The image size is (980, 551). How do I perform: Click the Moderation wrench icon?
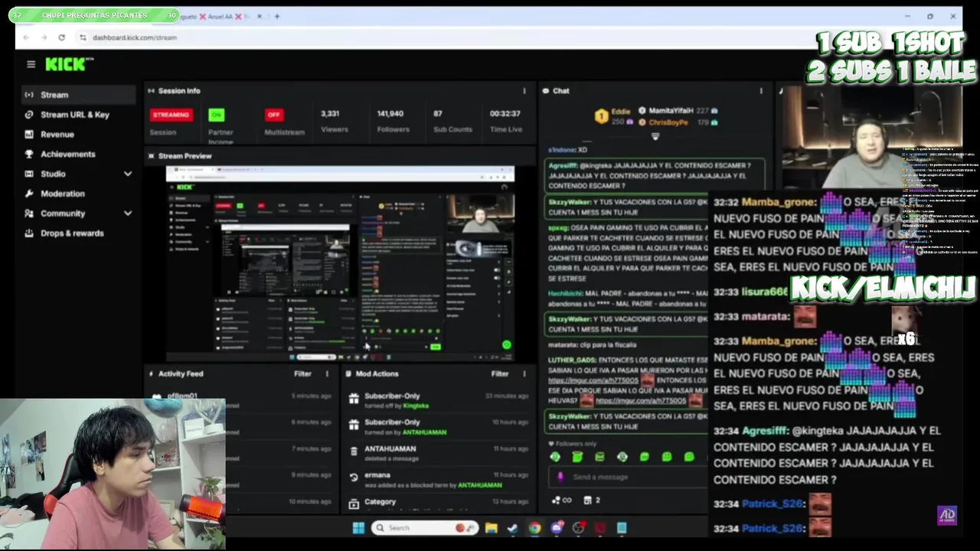[x=29, y=194]
